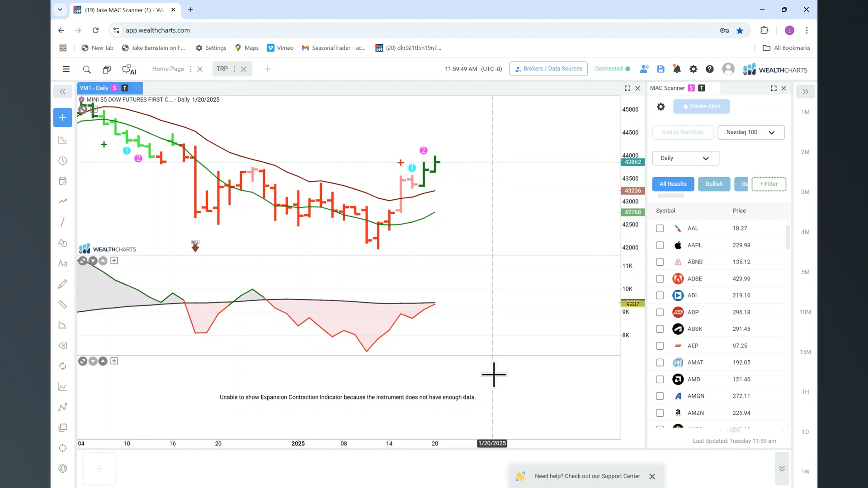Open the help question mark icon

[x=709, y=69]
